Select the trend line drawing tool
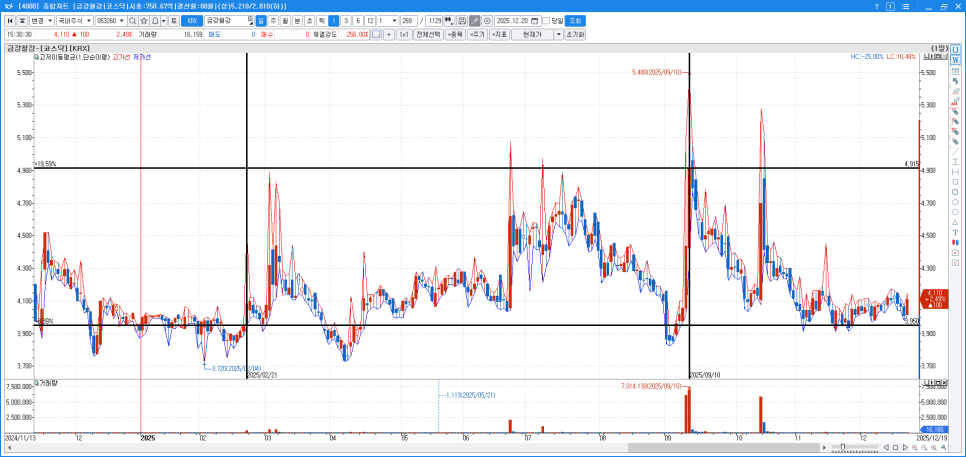Image resolution: width=966 pixels, height=457 pixels. point(955,152)
